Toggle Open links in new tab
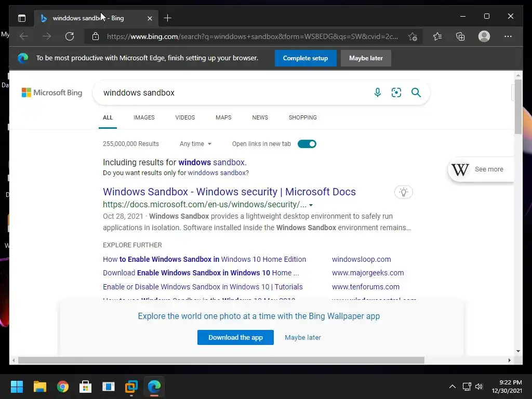The image size is (532, 399). pyautogui.click(x=307, y=144)
